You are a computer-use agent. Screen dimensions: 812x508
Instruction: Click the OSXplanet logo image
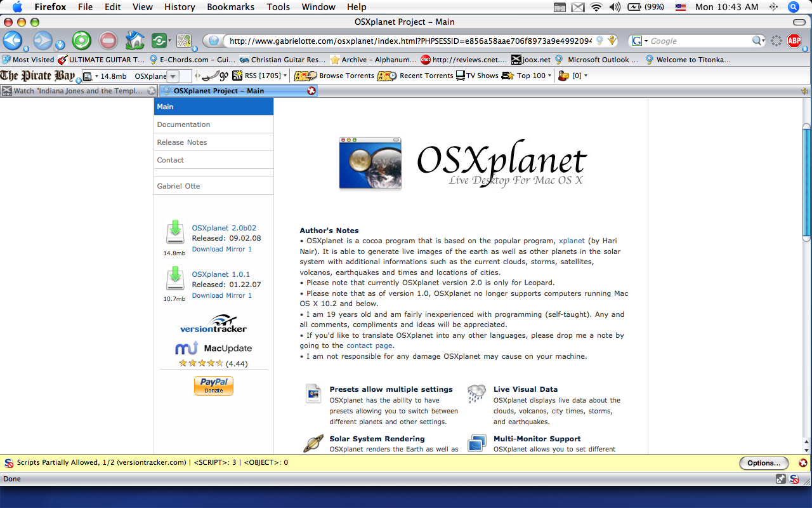pos(462,163)
